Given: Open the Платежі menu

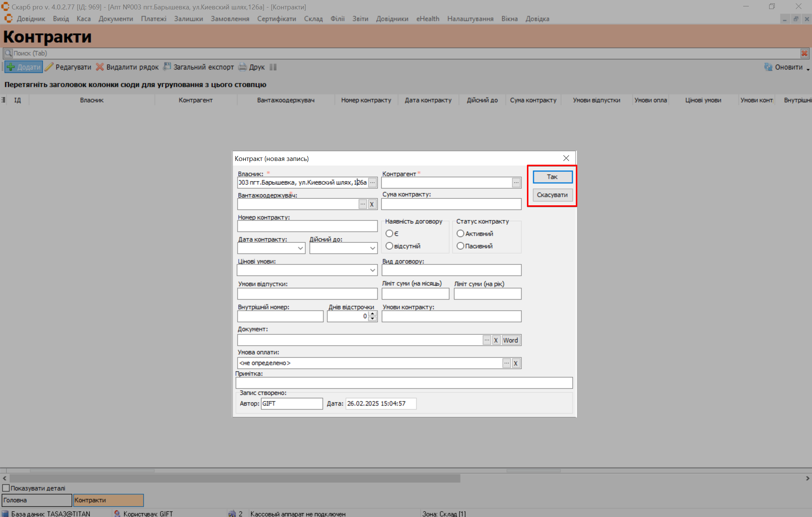Looking at the screenshot, I should (x=153, y=18).
